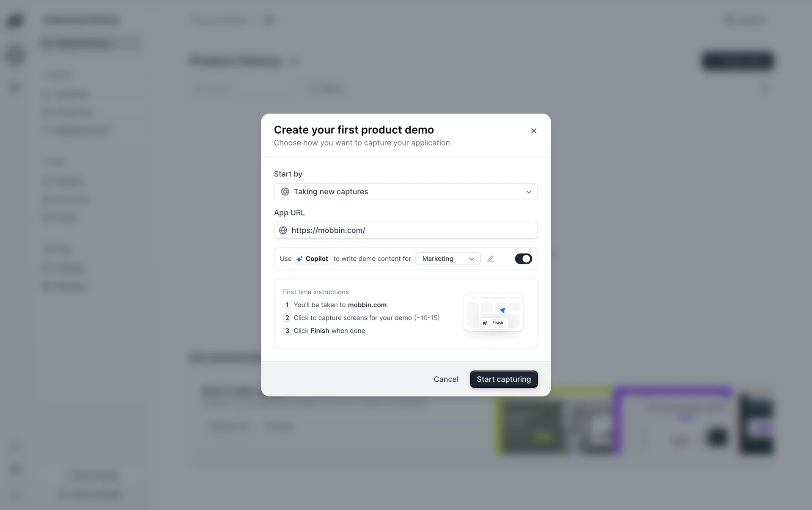
Task: Open the Marketing content type dropdown
Action: (447, 259)
